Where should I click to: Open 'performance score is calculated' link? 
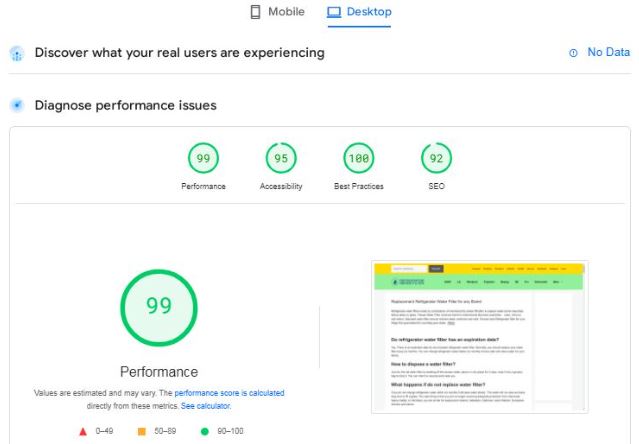[229, 393]
